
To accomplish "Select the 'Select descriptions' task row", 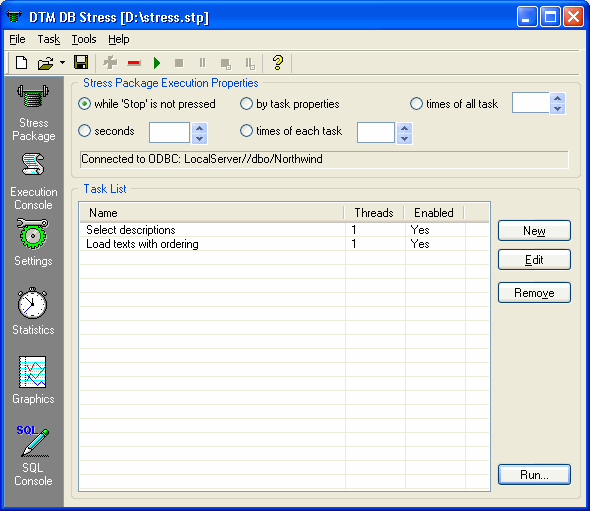I will [x=284, y=230].
